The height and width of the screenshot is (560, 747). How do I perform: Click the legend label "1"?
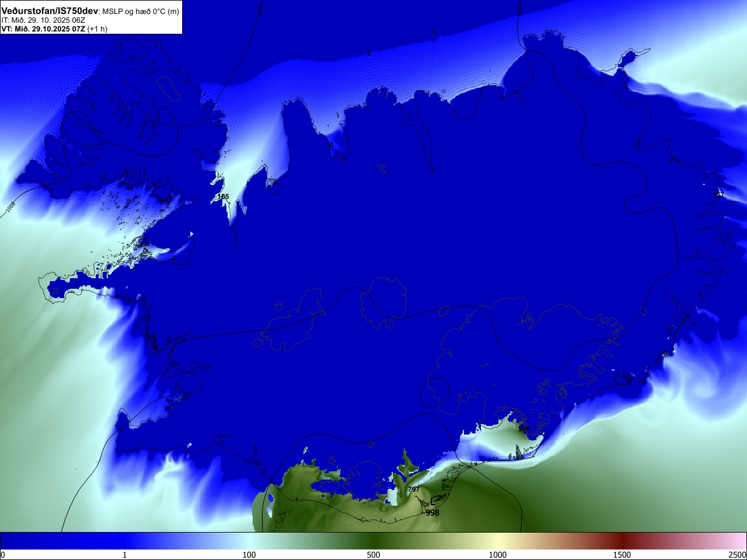tap(124, 555)
